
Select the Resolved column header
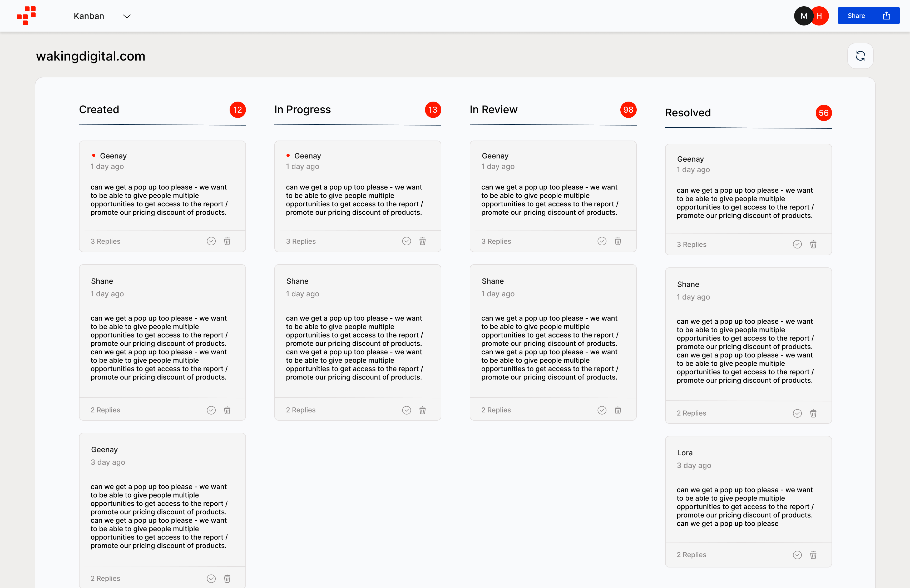(x=688, y=113)
